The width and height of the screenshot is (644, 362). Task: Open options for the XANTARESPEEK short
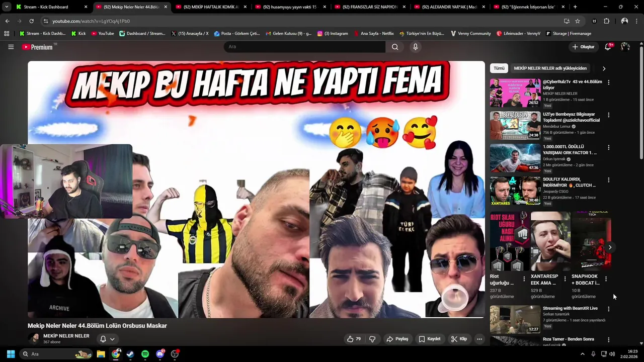coord(565,279)
